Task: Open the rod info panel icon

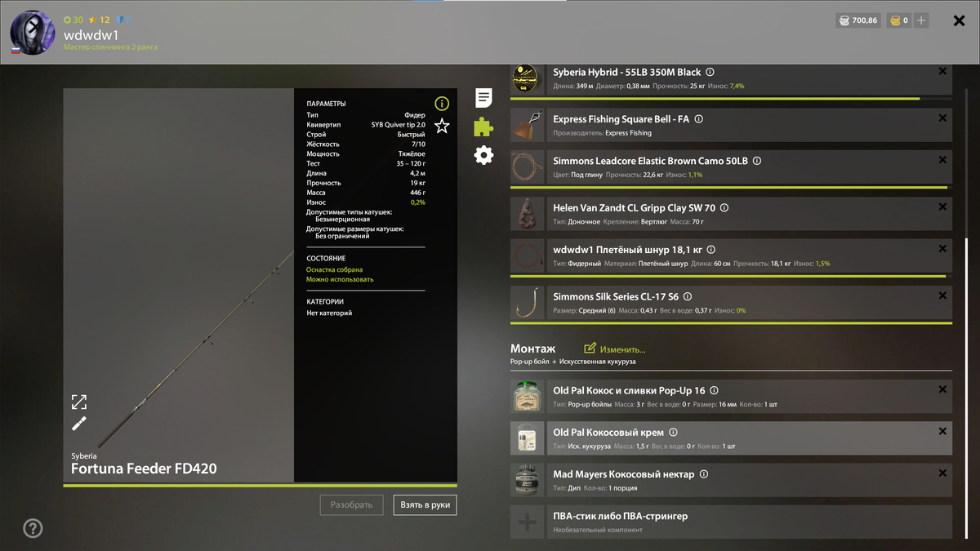Action: click(x=442, y=104)
